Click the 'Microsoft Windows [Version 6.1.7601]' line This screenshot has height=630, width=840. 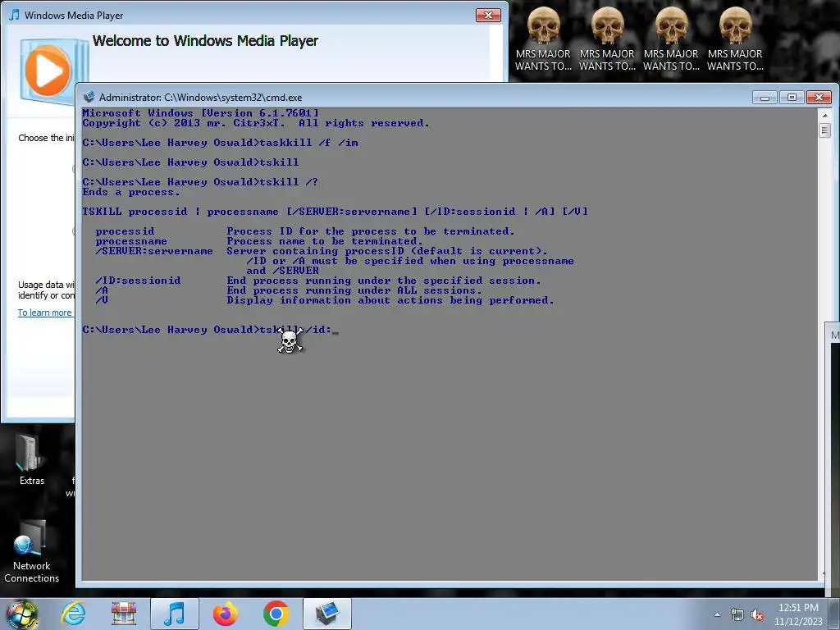(x=200, y=113)
